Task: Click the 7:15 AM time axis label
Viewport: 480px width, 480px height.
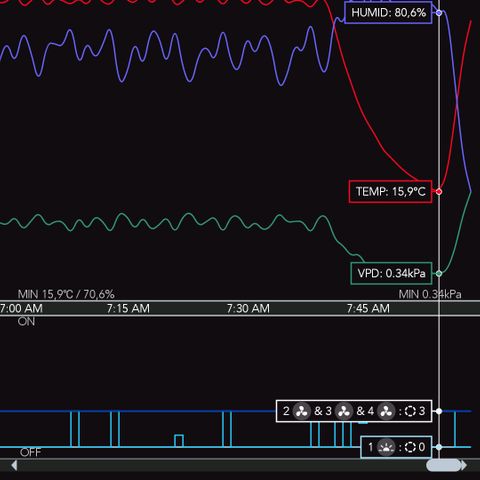Action: (x=128, y=308)
